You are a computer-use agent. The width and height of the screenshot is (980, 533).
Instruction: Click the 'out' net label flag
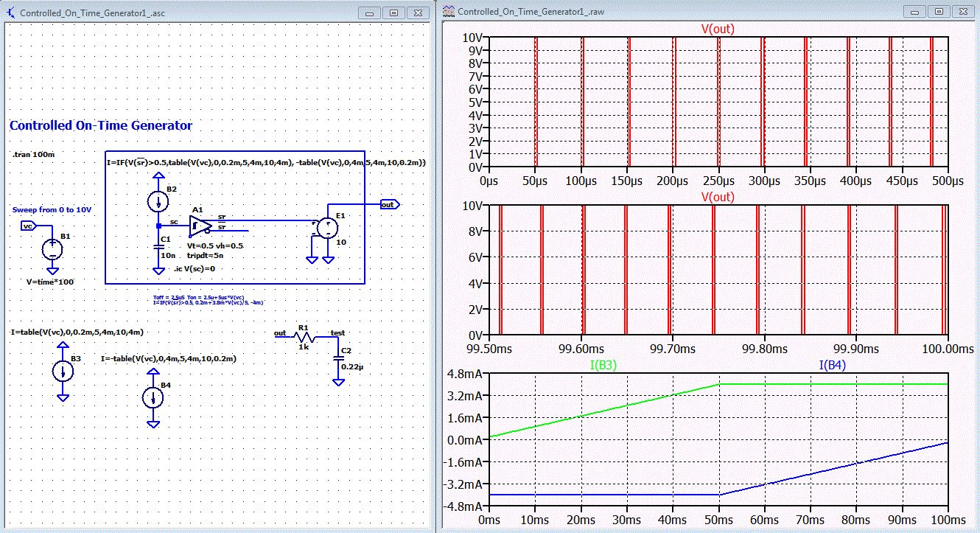(390, 204)
